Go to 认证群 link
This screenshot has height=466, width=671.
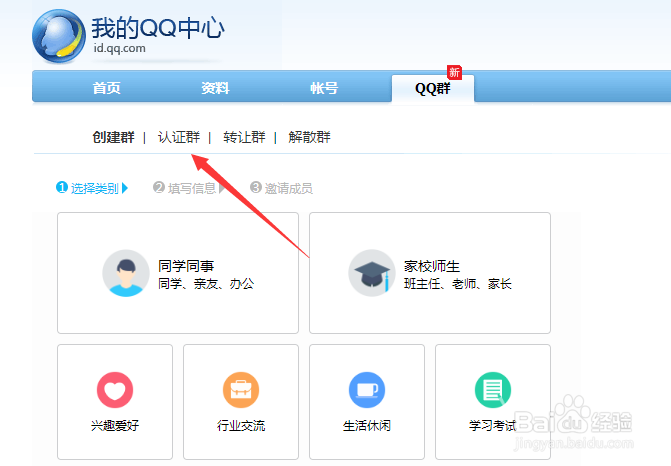(x=179, y=137)
